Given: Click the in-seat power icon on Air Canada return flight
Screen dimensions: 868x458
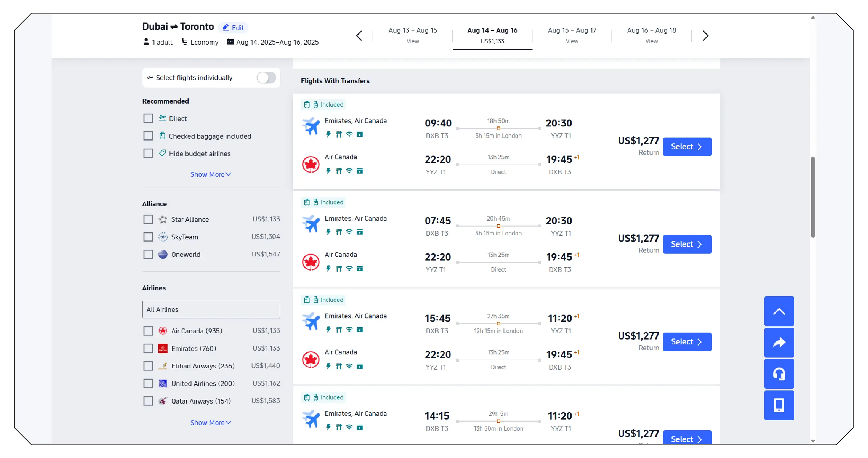Looking at the screenshot, I should point(328,170).
